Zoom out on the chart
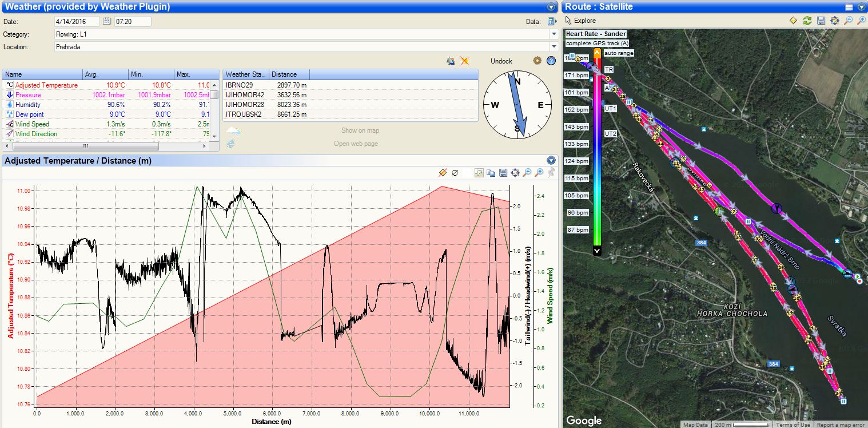The width and height of the screenshot is (868, 428). 527,172
